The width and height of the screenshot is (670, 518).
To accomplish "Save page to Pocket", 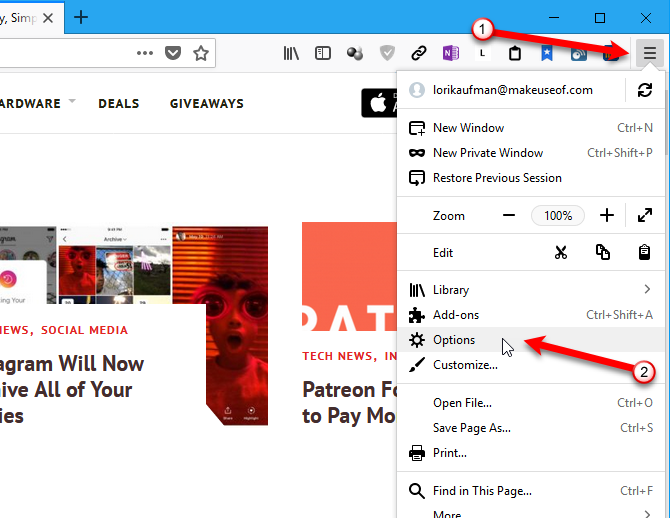I will (173, 53).
